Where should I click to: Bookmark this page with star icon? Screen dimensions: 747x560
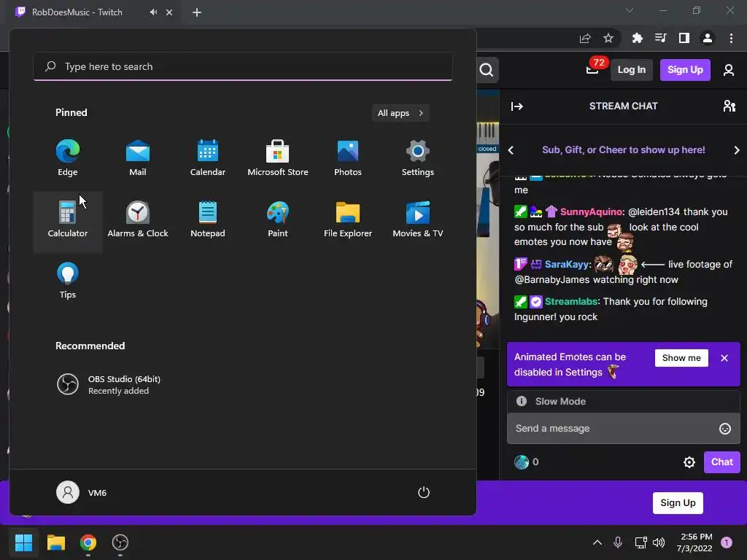point(608,38)
